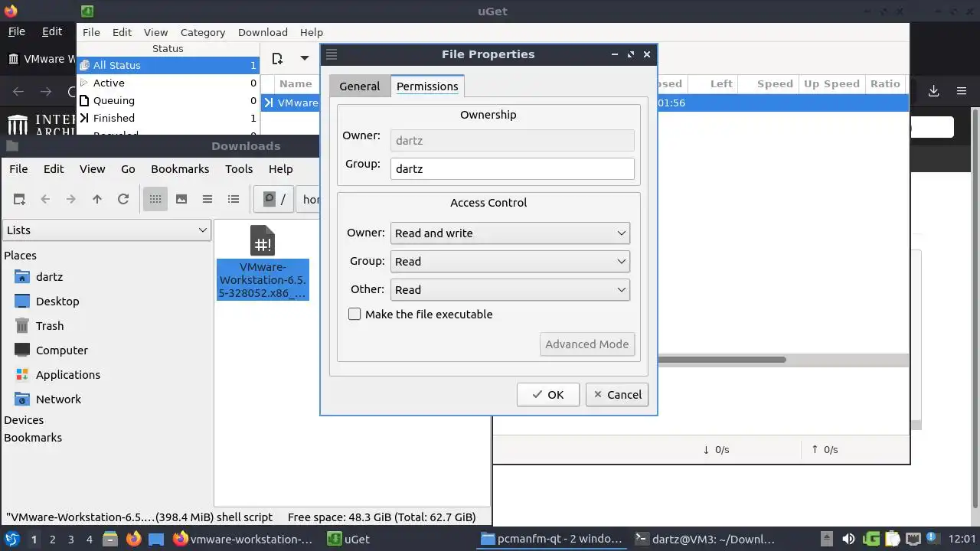This screenshot has width=980, height=551.
Task: Switch file manager to icon view
Action: [x=155, y=199]
